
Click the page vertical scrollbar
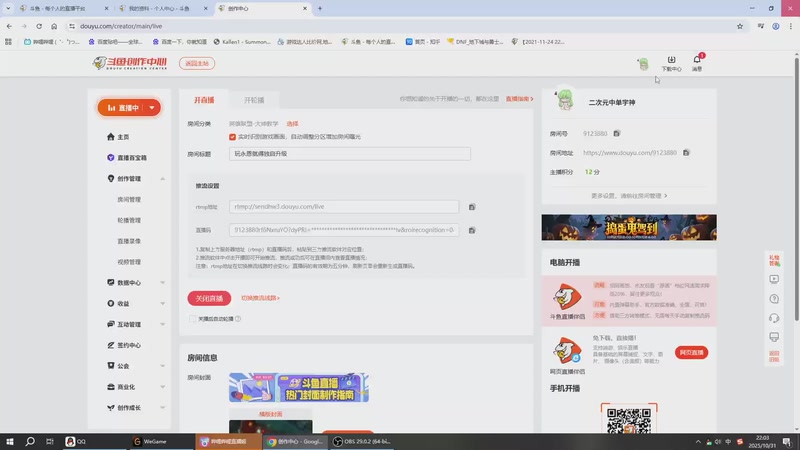796,188
